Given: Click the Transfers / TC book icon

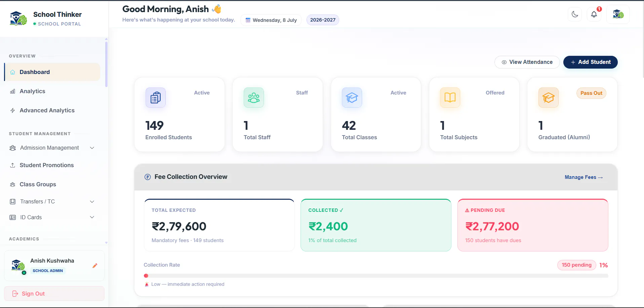Looking at the screenshot, I should pyautogui.click(x=13, y=201).
